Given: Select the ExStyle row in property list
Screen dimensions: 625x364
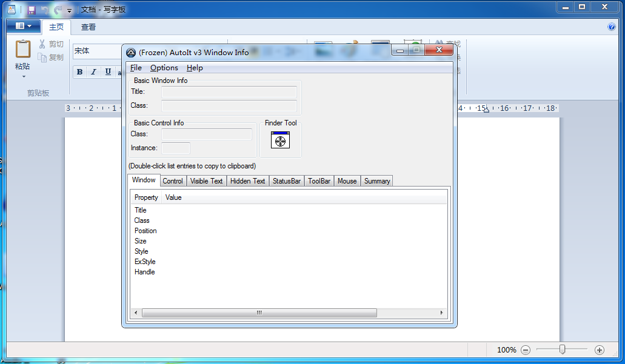Looking at the screenshot, I should click(145, 262).
